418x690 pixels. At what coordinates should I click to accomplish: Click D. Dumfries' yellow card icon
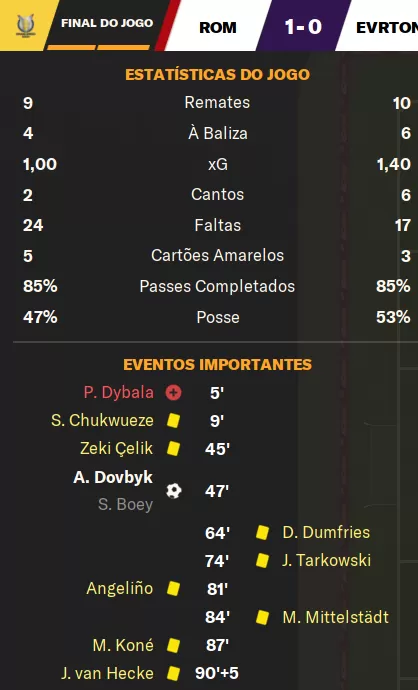click(263, 532)
